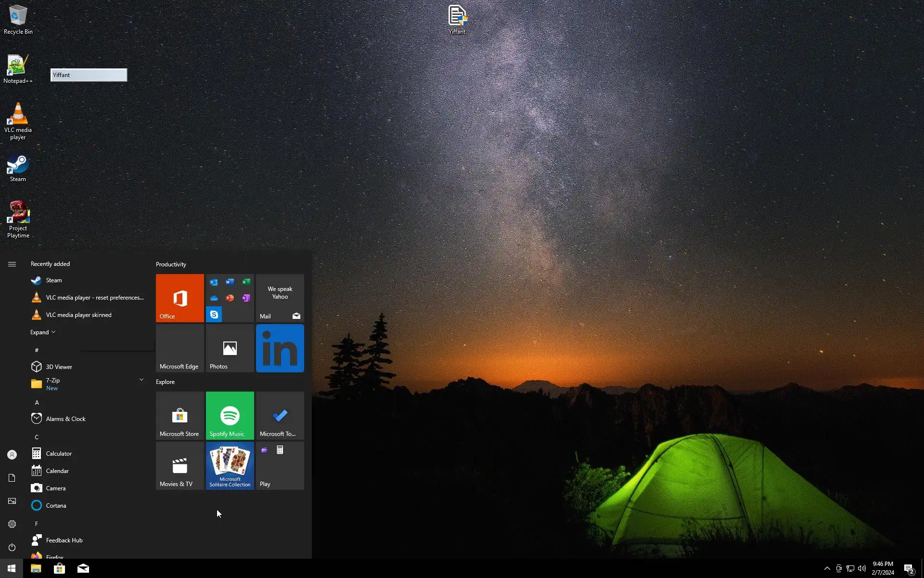
Task: Open the Mail tile
Action: click(280, 298)
